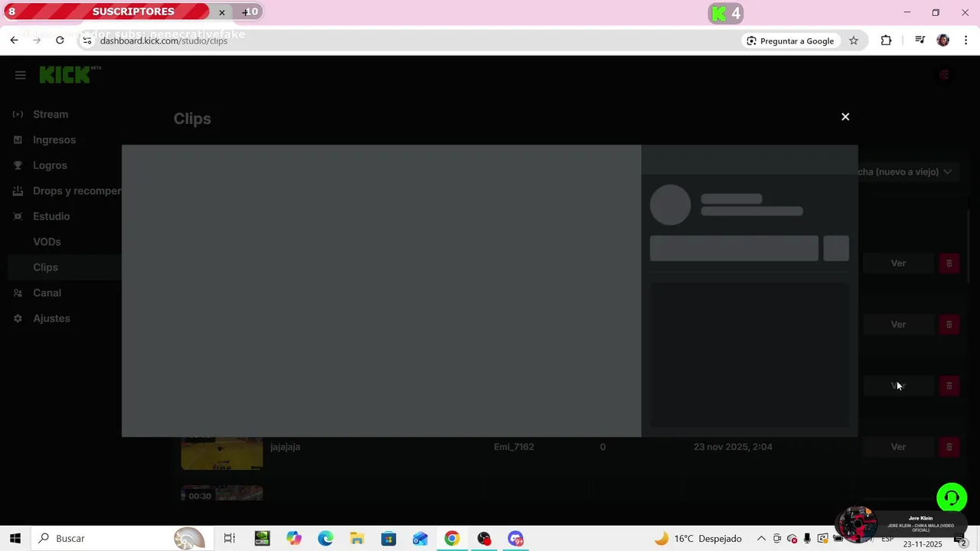Open the date sort dropdown (nuevo a viejo)
Viewport: 980px width, 551px height.
pos(905,172)
